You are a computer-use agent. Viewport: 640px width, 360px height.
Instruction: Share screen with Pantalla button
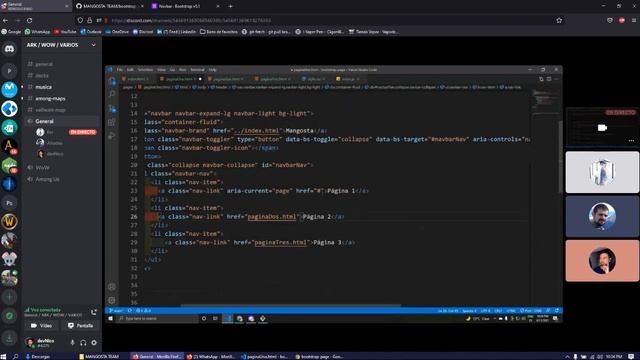[80, 325]
